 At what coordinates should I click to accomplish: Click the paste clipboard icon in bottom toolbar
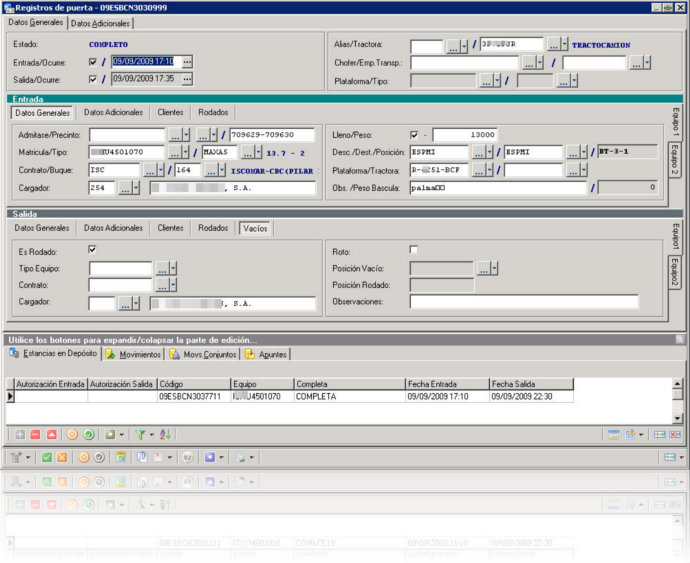click(158, 457)
